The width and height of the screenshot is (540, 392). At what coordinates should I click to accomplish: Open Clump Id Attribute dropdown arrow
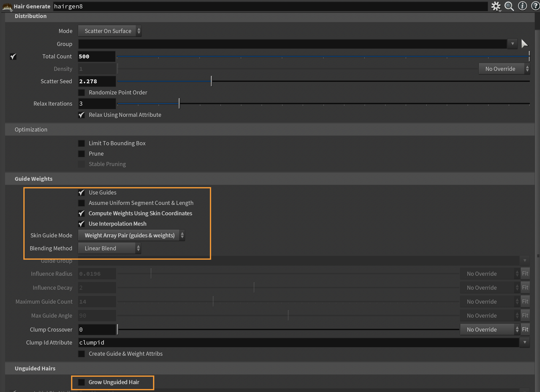pyautogui.click(x=525, y=342)
